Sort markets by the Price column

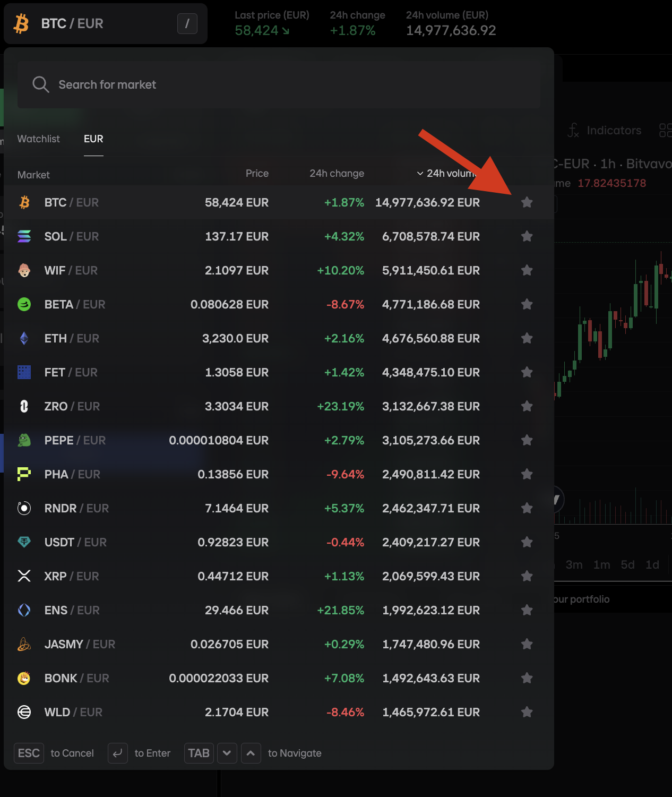pyautogui.click(x=257, y=174)
